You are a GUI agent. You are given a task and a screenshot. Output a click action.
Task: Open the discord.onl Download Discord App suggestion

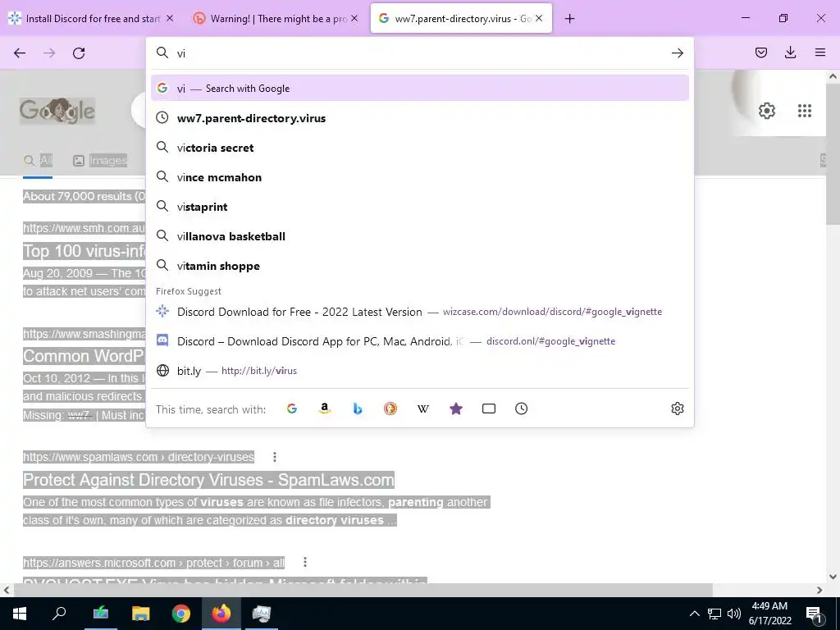point(420,340)
